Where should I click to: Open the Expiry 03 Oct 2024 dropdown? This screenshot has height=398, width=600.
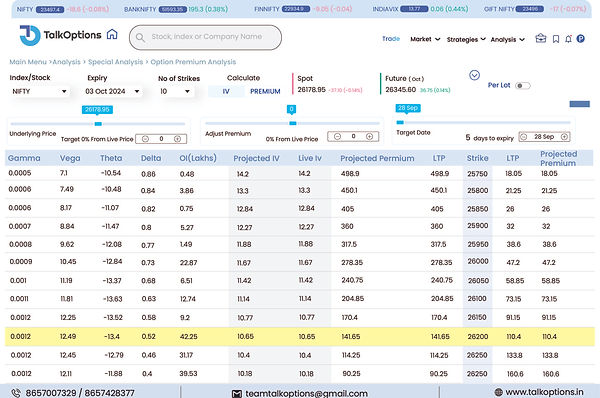112,91
